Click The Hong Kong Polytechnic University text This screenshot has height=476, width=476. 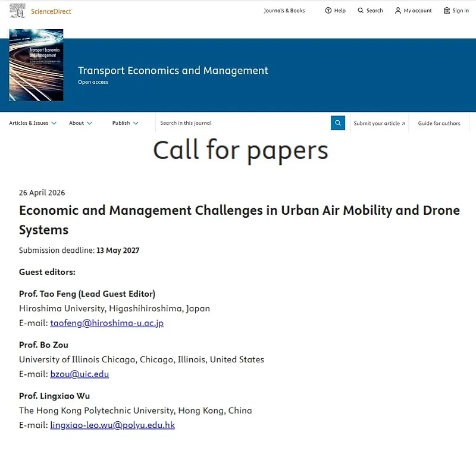pos(136,411)
